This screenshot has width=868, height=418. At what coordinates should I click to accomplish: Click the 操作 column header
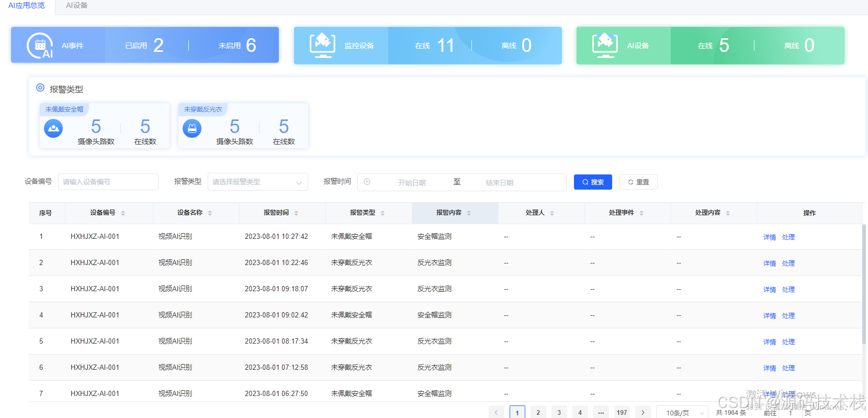coord(809,213)
